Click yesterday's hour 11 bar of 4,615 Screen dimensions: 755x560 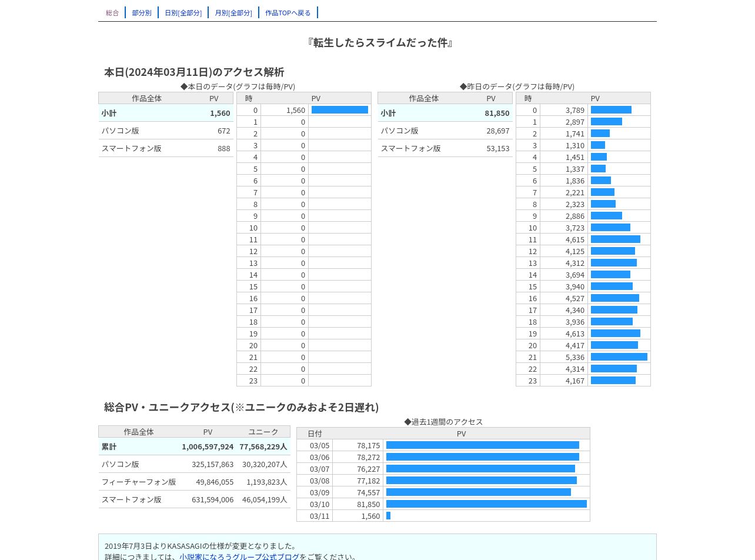(x=616, y=239)
